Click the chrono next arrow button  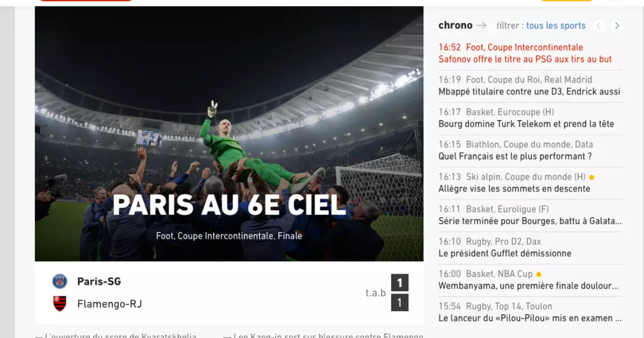[617, 25]
